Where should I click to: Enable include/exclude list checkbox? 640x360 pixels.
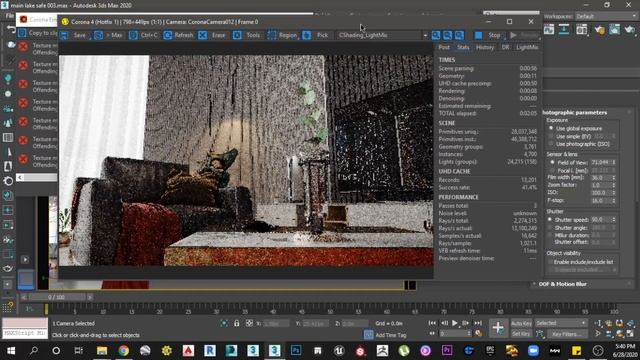pos(550,262)
